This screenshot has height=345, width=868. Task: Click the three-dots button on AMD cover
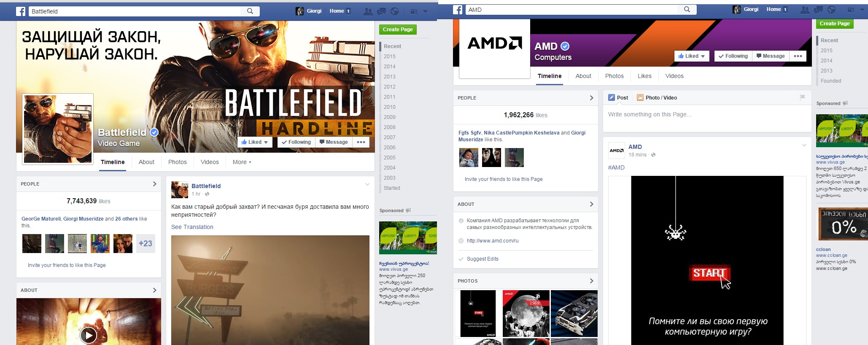798,56
